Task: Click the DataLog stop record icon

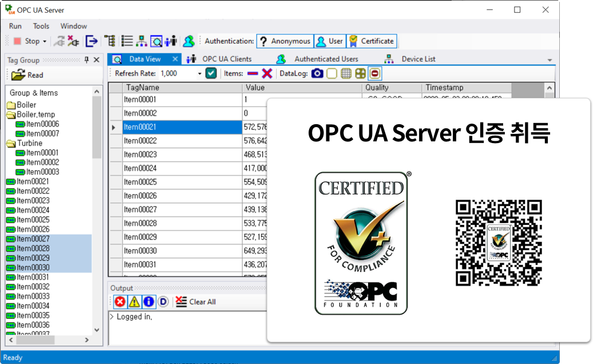Action: (375, 73)
